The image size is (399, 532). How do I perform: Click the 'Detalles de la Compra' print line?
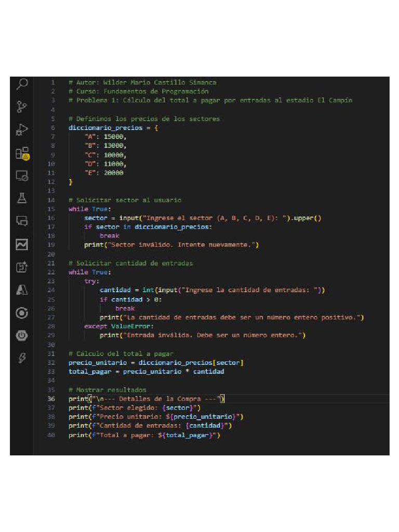click(147, 398)
